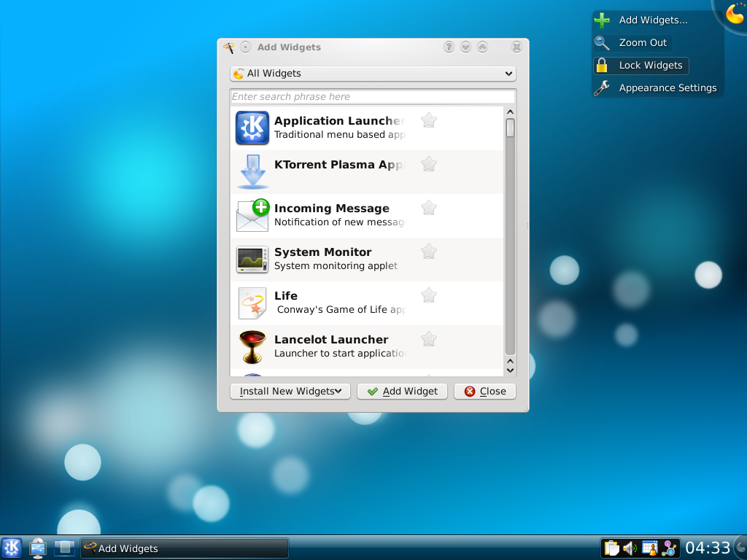Click the yellow padlock Lock Widgets icon

pyautogui.click(x=602, y=65)
